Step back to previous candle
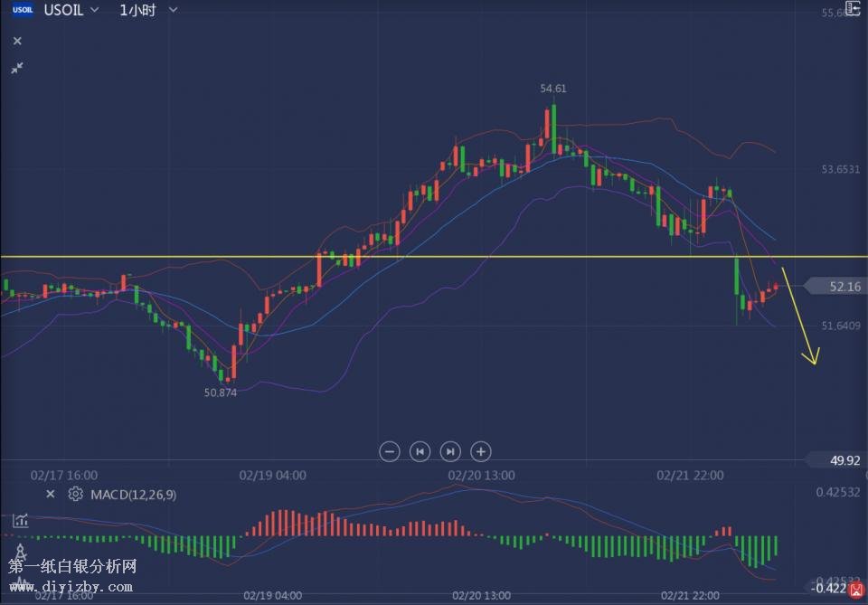The height and width of the screenshot is (605, 868). pos(420,451)
